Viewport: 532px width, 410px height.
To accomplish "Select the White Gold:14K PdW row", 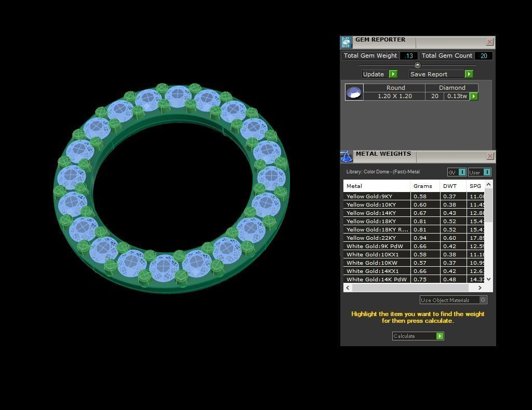I will coord(414,279).
